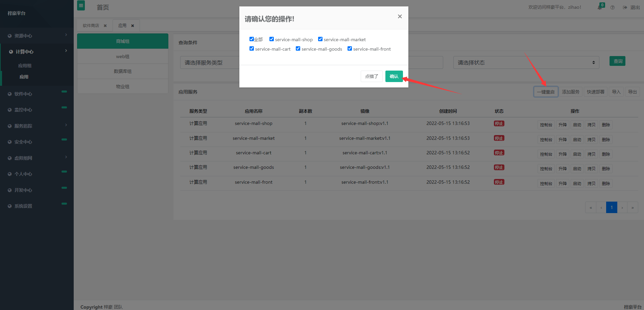Expand the 虚拟组网 menu chevron
Image resolution: width=644 pixels, height=310 pixels.
click(66, 157)
